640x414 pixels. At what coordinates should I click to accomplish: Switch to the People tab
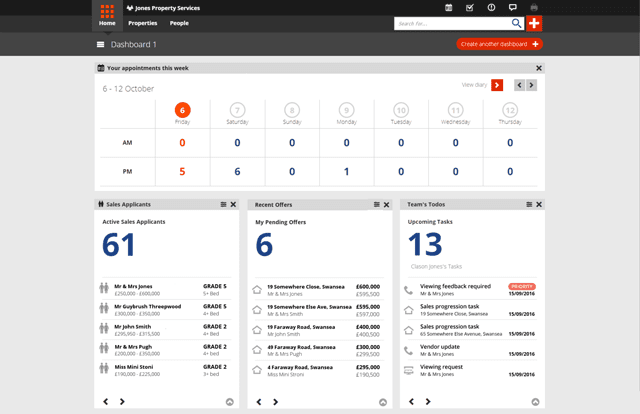[179, 23]
